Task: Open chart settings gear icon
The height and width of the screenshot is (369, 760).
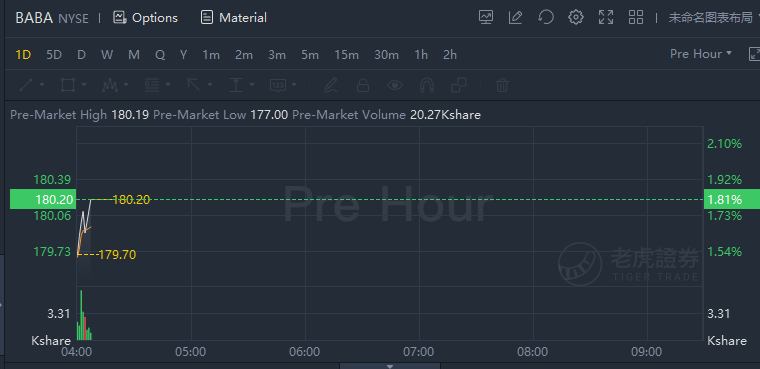Action: pos(576,17)
